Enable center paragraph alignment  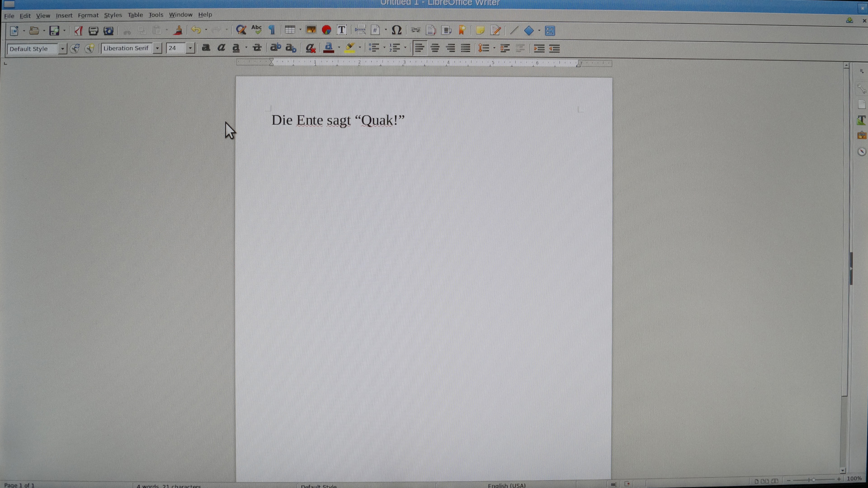(435, 48)
